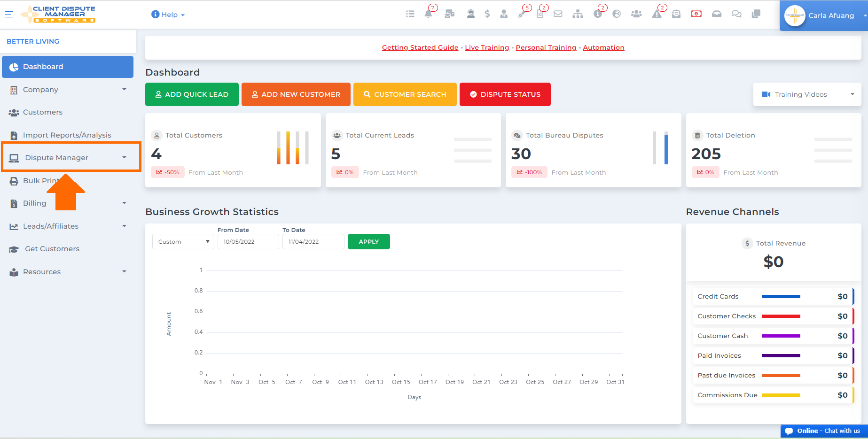
Task: Click the inbox tray icon
Action: coord(717,14)
